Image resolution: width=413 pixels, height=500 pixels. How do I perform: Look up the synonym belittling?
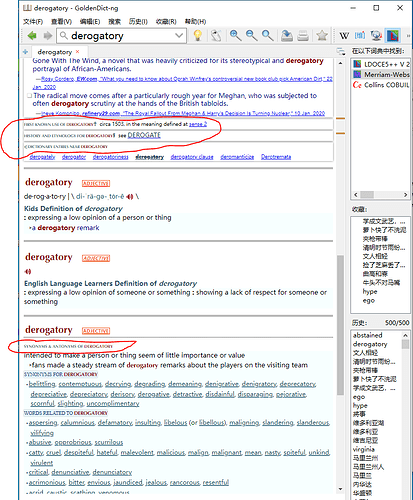[42, 384]
